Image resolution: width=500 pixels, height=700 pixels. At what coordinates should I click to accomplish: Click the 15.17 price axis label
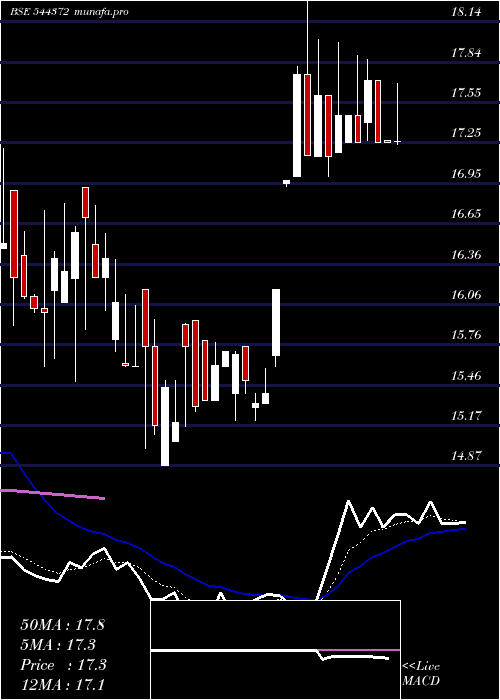[x=466, y=416]
